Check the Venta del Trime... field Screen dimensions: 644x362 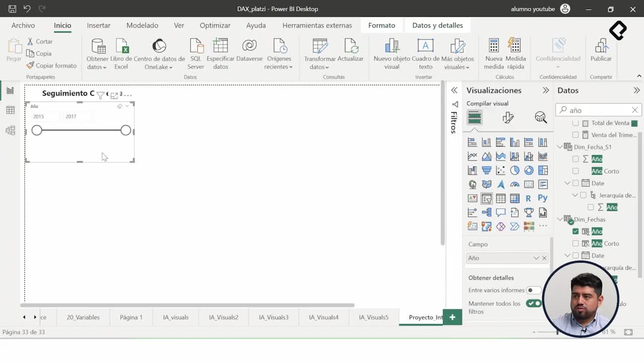[x=576, y=135]
